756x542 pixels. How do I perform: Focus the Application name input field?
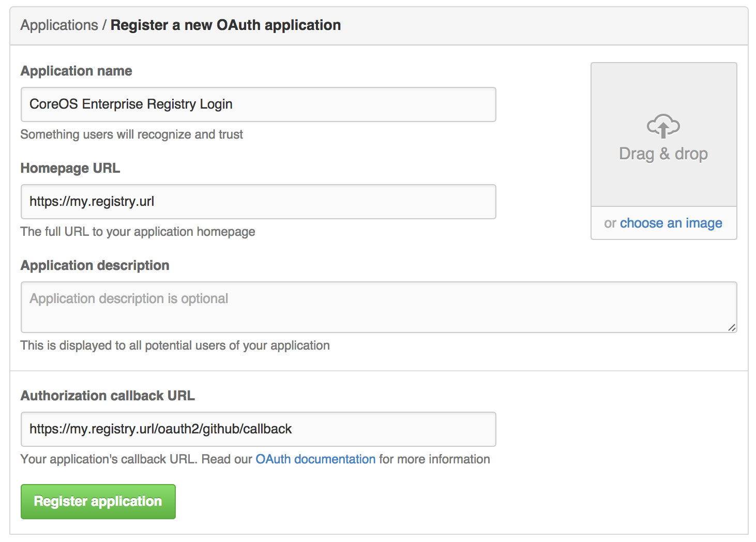(259, 104)
